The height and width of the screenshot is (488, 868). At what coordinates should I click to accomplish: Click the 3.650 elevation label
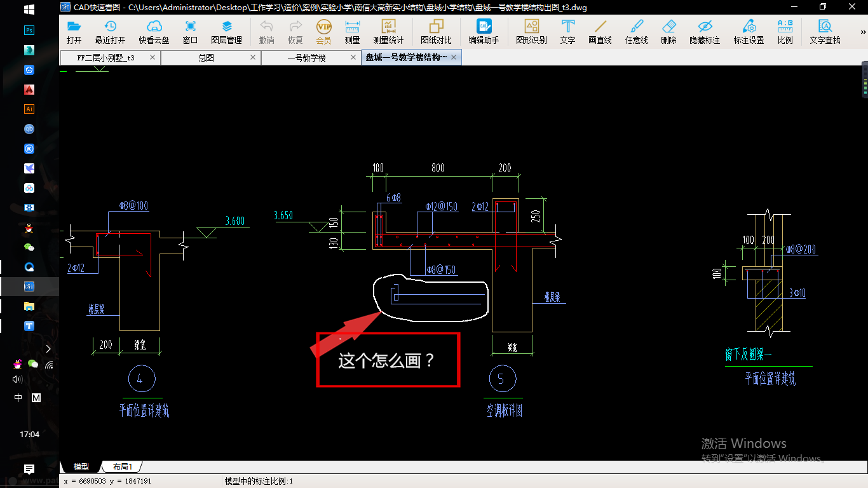point(283,215)
